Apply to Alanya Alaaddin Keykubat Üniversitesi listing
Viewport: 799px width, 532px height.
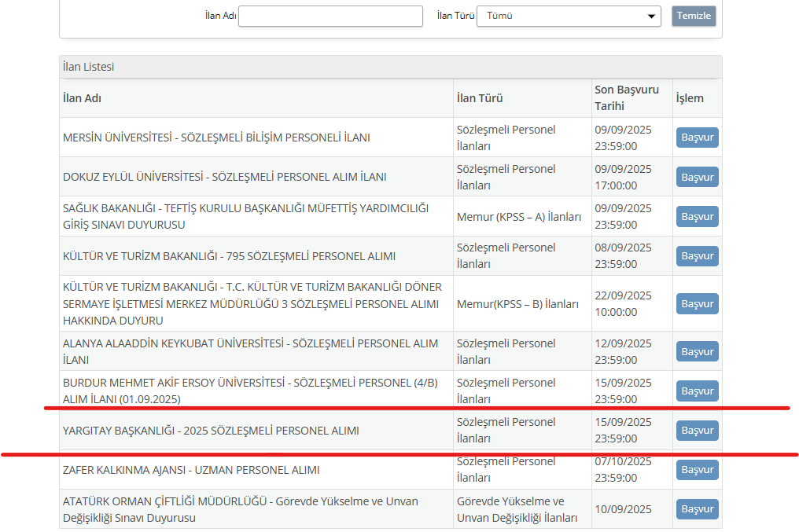697,352
